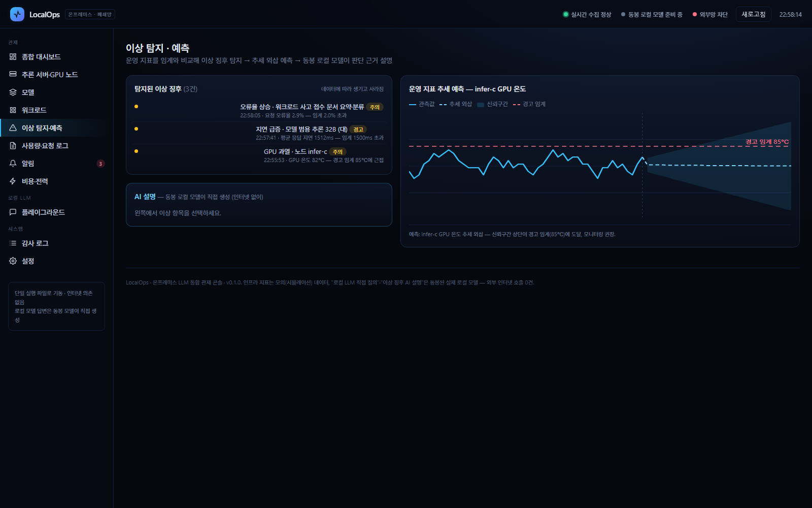This screenshot has height=508, width=812.
Task: Go to 추론 서버·GPU 노드 menu label
Action: [x=50, y=75]
